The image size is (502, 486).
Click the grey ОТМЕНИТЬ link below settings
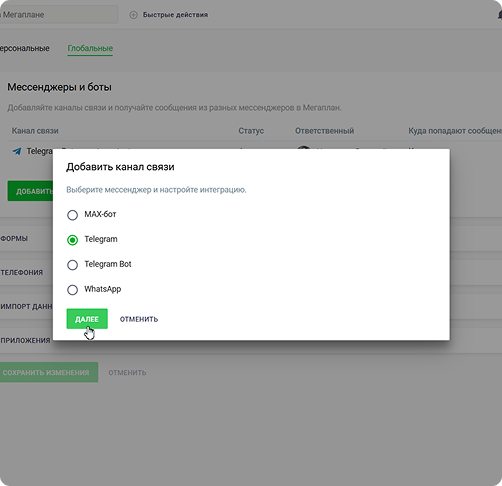(127, 373)
